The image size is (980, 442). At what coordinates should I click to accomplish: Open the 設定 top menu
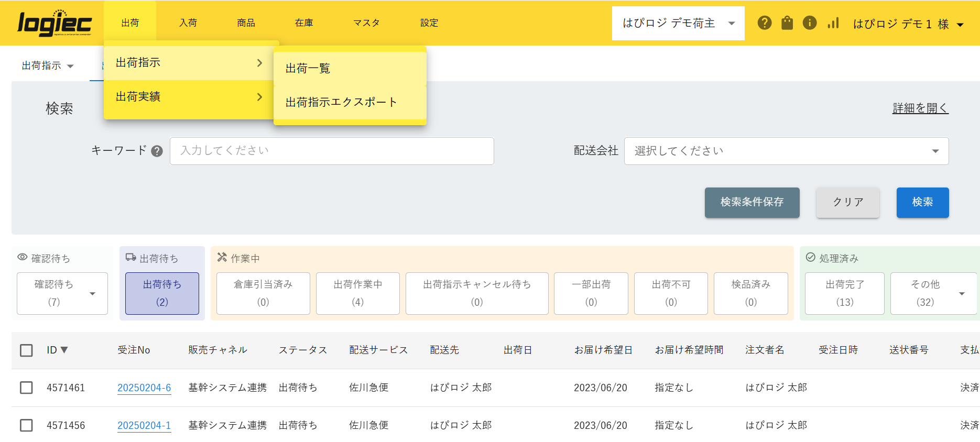pyautogui.click(x=429, y=23)
